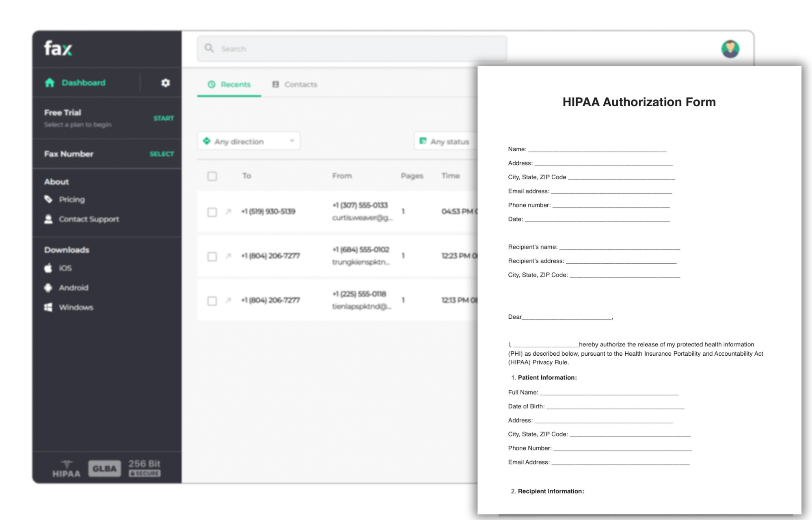Check the fax to +1 (519) 930-5139
This screenshot has height=520, width=812.
point(212,212)
